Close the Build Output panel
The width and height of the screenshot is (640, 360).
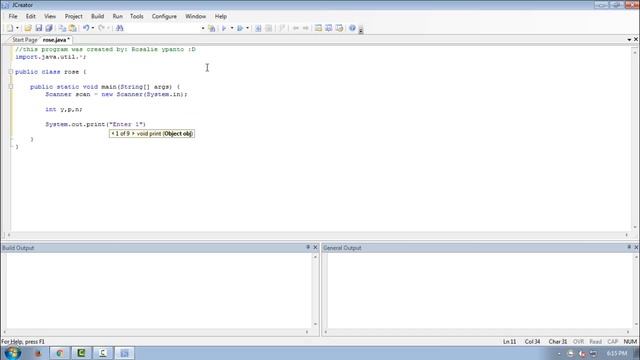[x=315, y=247]
